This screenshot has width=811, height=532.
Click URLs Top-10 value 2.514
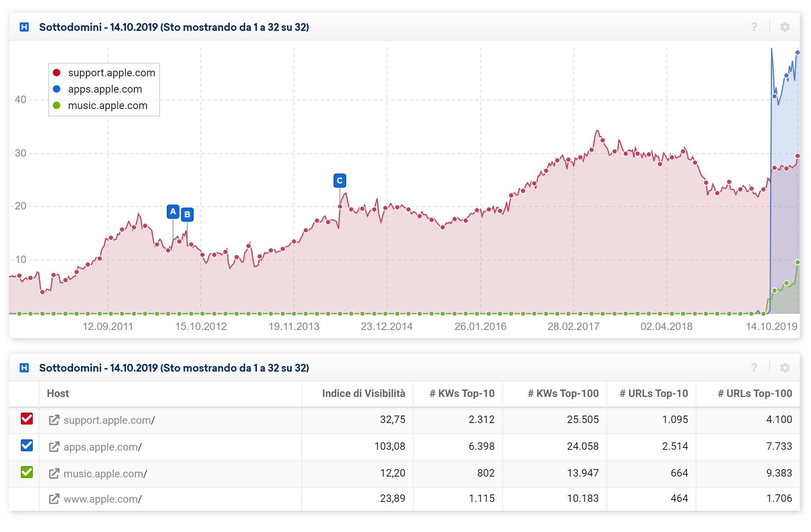[x=675, y=446]
